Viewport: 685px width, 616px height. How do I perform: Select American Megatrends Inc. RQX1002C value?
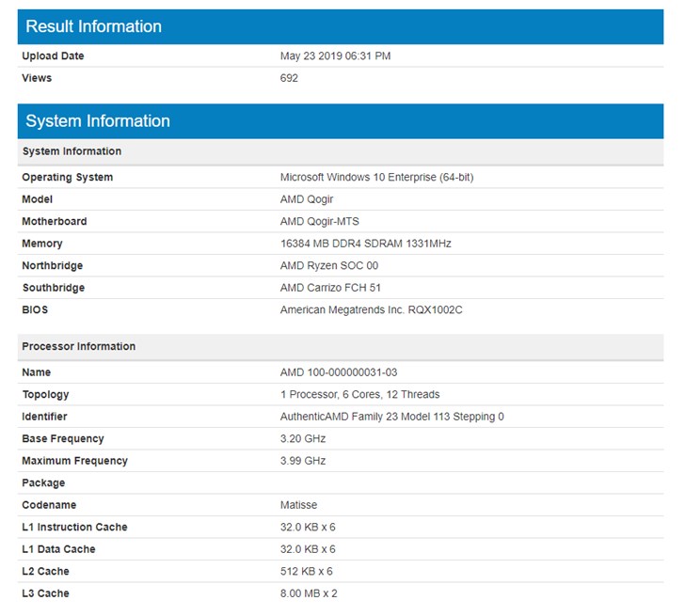(x=371, y=310)
